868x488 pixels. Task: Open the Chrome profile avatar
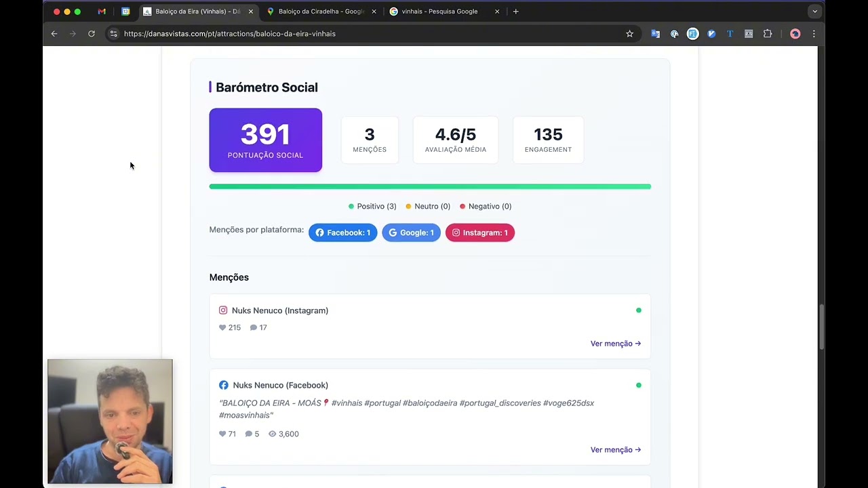coord(795,34)
